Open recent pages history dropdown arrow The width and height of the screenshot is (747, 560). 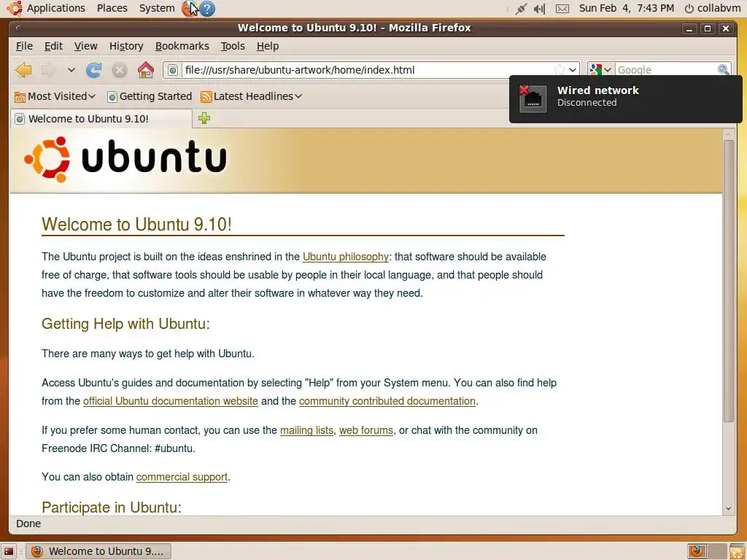[x=71, y=70]
